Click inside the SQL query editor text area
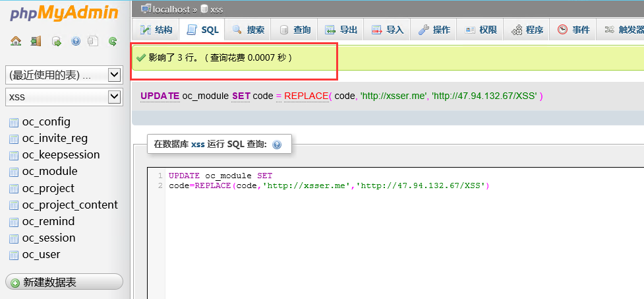The width and height of the screenshot is (644, 299). (395, 233)
